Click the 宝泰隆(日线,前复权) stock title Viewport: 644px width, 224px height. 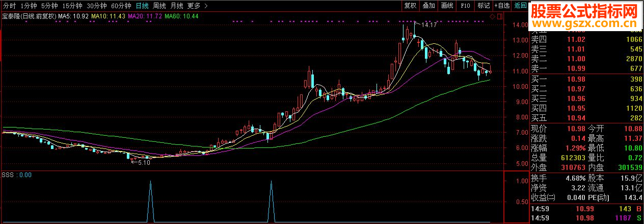click(29, 16)
